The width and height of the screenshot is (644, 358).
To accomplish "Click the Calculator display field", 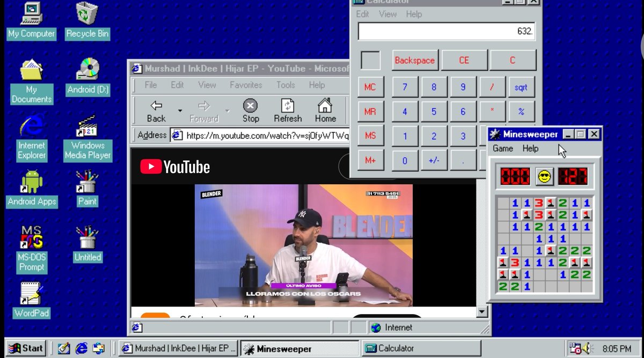I will [x=447, y=32].
